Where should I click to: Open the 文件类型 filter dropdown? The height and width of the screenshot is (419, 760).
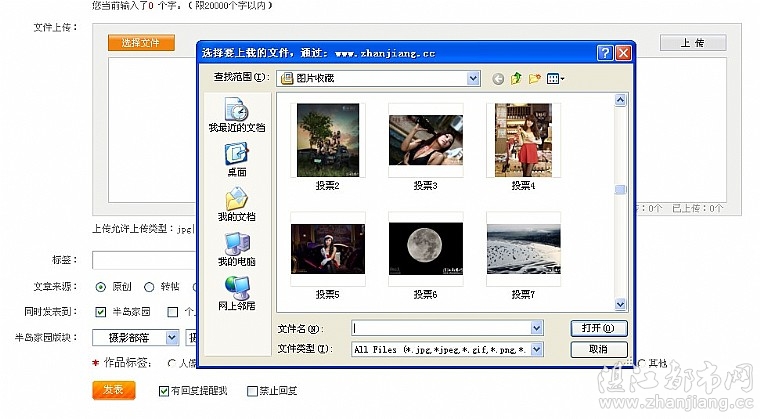537,349
